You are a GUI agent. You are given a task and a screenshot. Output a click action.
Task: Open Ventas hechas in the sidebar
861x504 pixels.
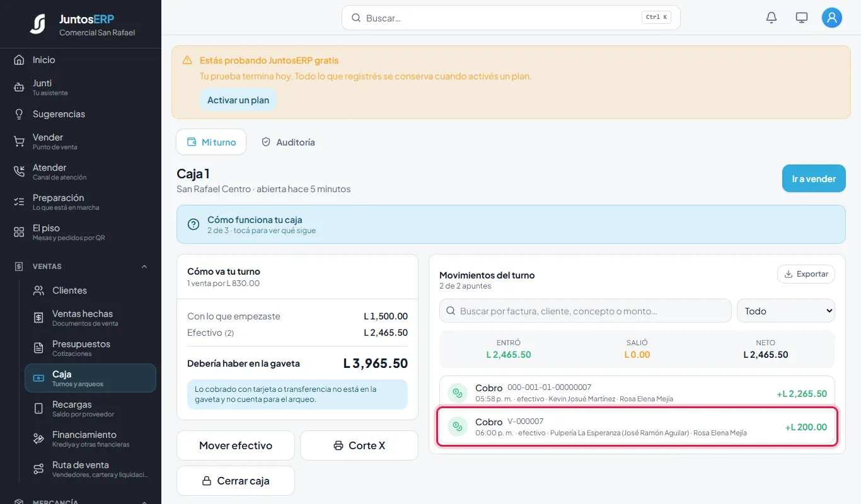[90, 318]
